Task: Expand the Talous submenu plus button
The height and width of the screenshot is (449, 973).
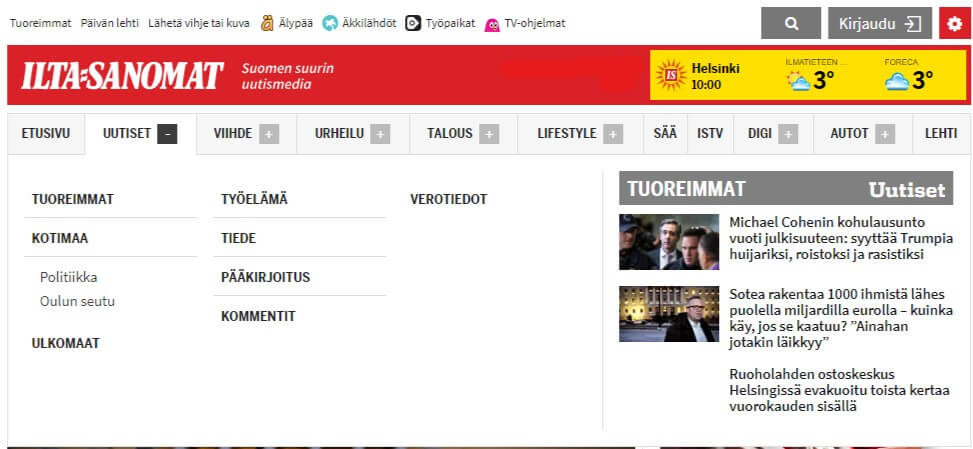Action: [489, 133]
